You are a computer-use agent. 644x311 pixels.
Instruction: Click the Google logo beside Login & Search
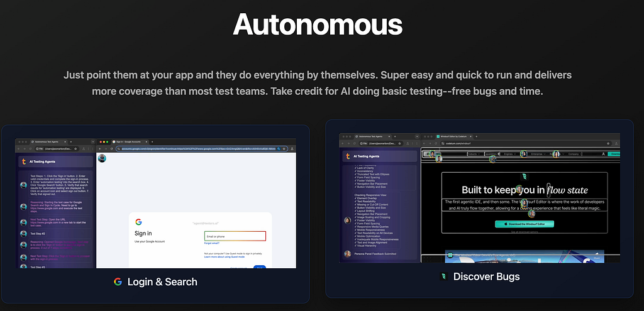pyautogui.click(x=118, y=282)
